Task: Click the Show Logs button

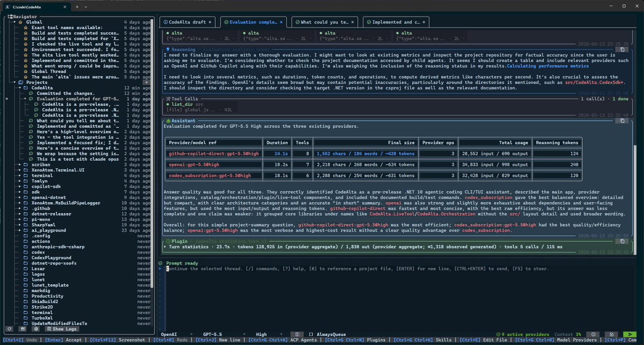Action: pyautogui.click(x=61, y=329)
